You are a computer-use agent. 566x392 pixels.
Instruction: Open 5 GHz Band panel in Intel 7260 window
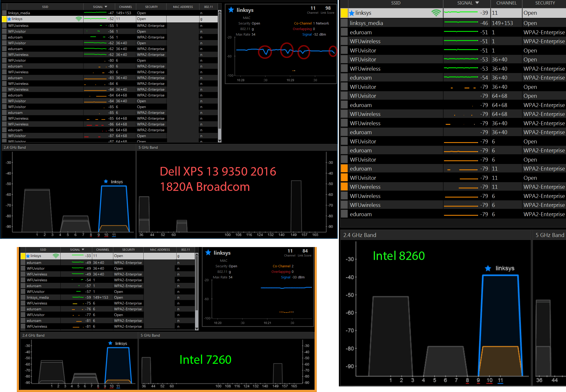coord(150,335)
